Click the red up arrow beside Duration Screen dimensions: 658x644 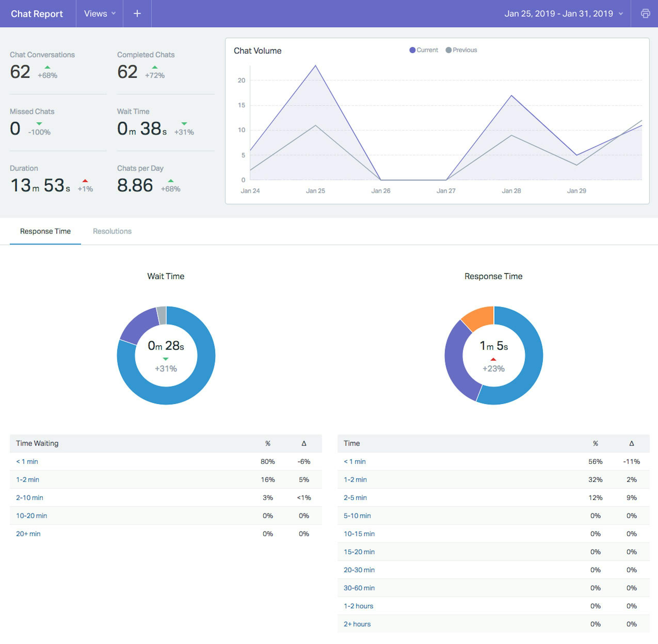coord(85,181)
